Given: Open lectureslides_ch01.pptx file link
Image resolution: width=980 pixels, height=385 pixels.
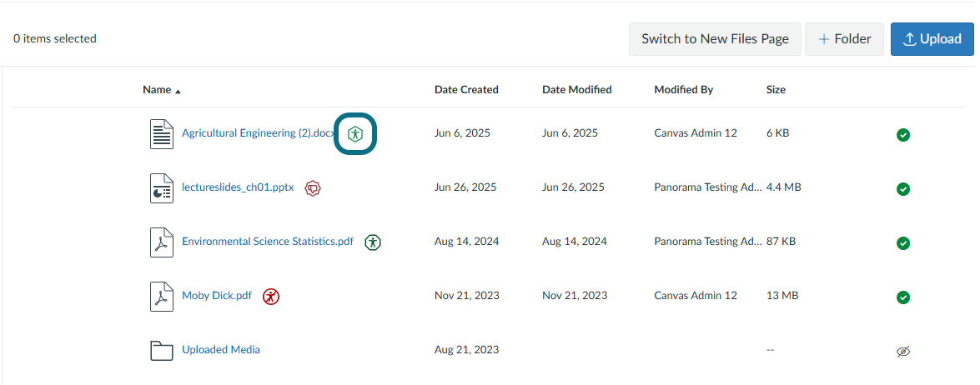Looking at the screenshot, I should (x=238, y=187).
